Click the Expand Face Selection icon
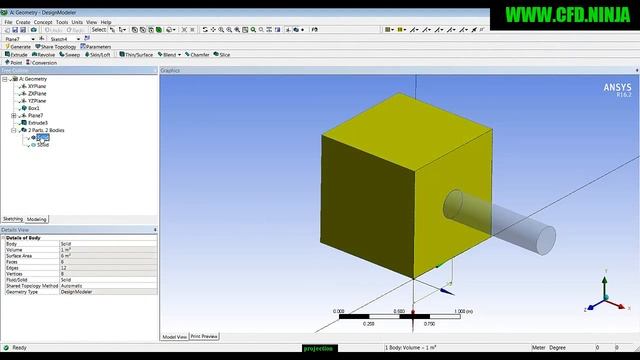 184,30
